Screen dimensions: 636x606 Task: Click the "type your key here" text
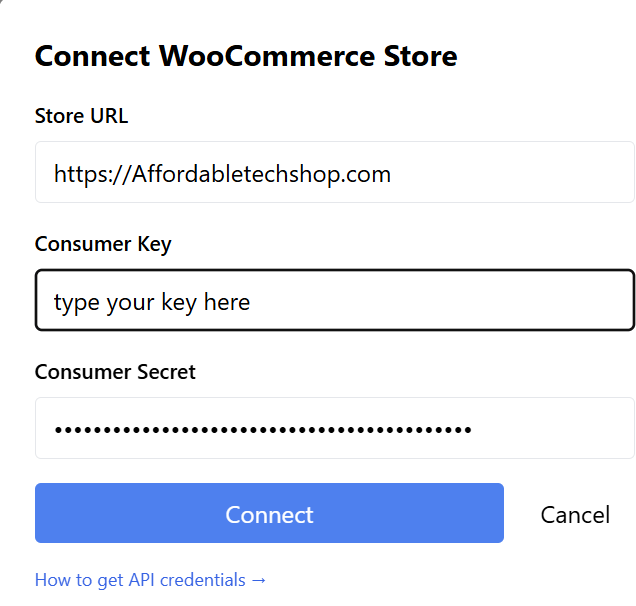152,301
